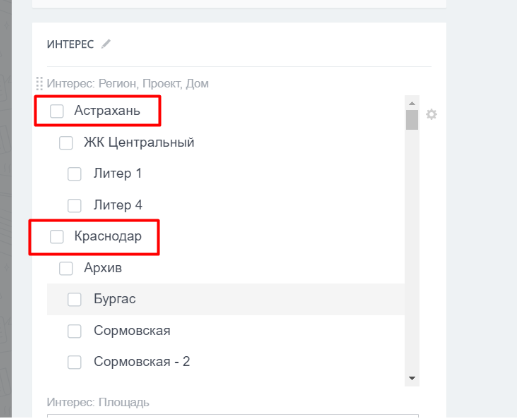
Task: Click the scrollbar down arrow
Action: [x=412, y=378]
